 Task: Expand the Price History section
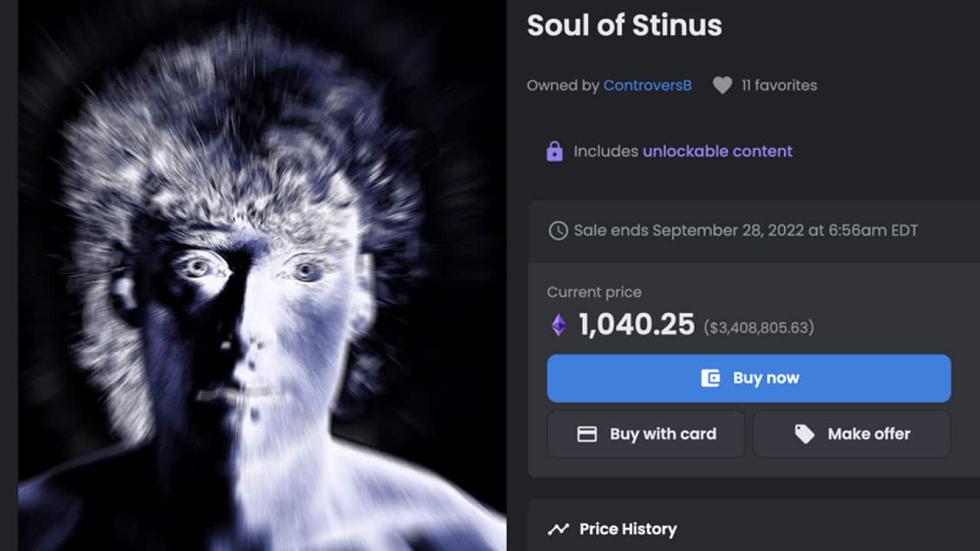628,529
